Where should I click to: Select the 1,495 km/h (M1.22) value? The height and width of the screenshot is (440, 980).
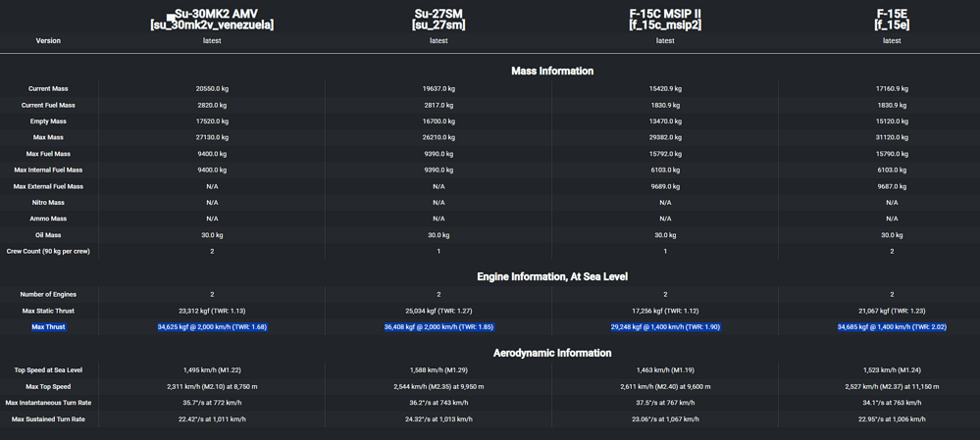click(212, 370)
